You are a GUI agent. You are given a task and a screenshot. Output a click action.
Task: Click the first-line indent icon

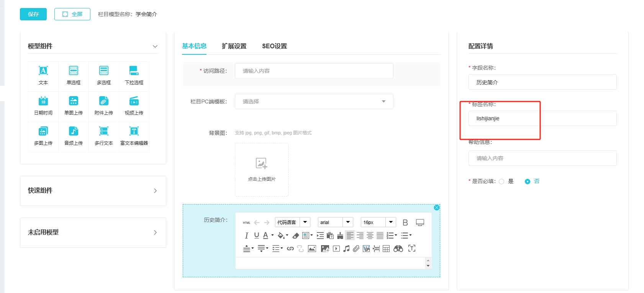(320, 236)
